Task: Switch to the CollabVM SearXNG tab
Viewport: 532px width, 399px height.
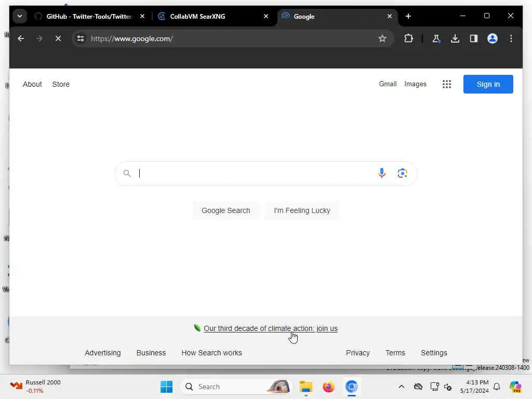Action: (x=197, y=16)
